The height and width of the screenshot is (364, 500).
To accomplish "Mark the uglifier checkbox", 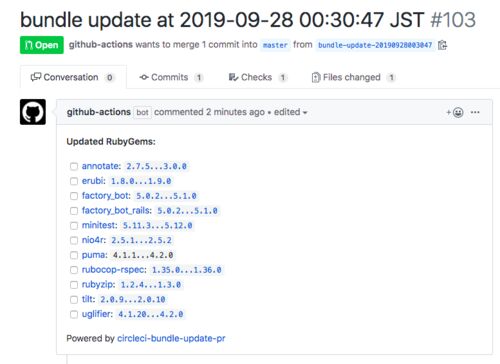I will point(74,314).
